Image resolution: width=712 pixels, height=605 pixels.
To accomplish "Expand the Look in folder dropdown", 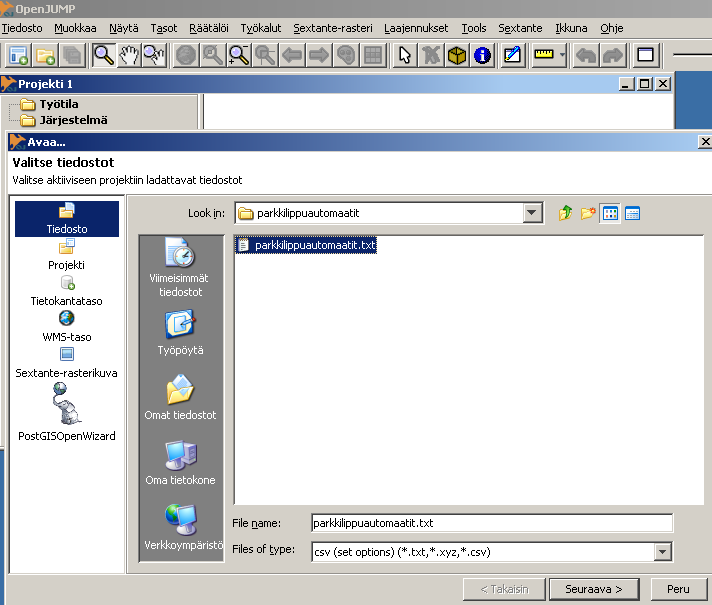I will [532, 213].
